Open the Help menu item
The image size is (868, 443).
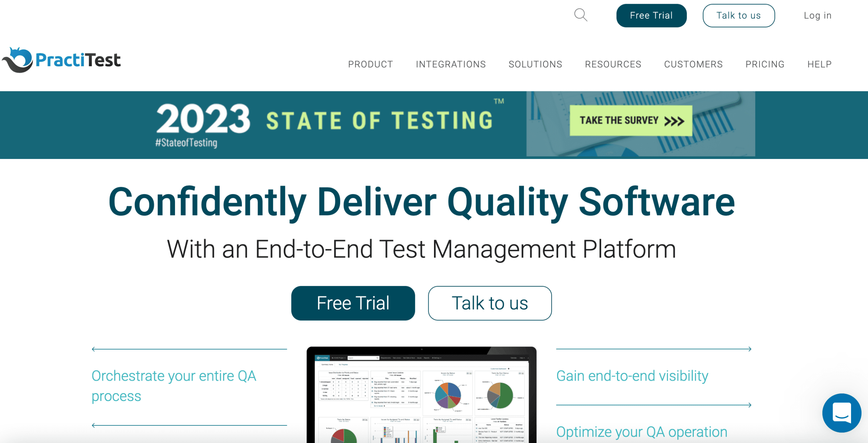[819, 64]
